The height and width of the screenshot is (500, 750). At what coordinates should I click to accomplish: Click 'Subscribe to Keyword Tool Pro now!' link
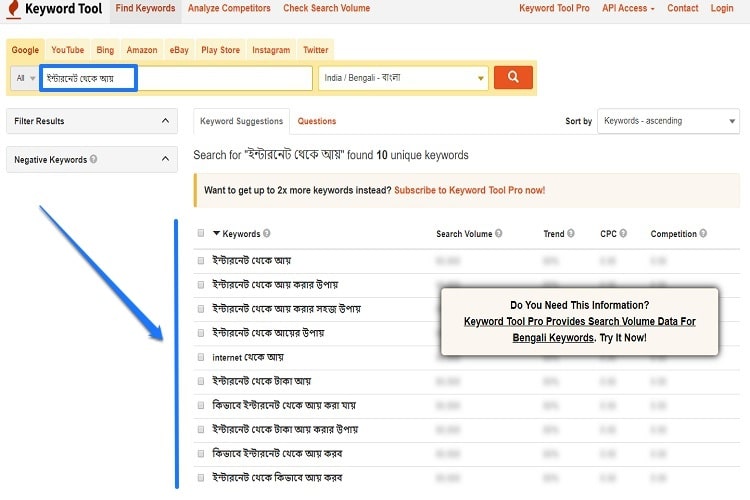click(470, 190)
